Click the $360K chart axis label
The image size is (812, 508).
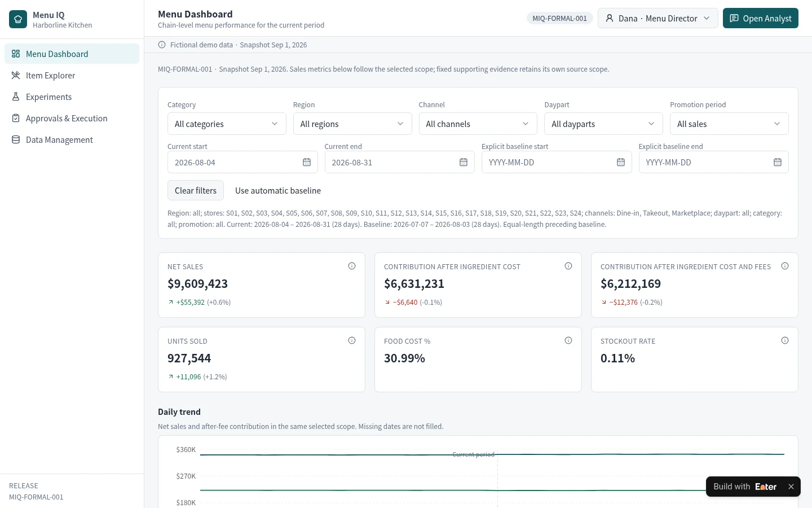[x=186, y=450]
